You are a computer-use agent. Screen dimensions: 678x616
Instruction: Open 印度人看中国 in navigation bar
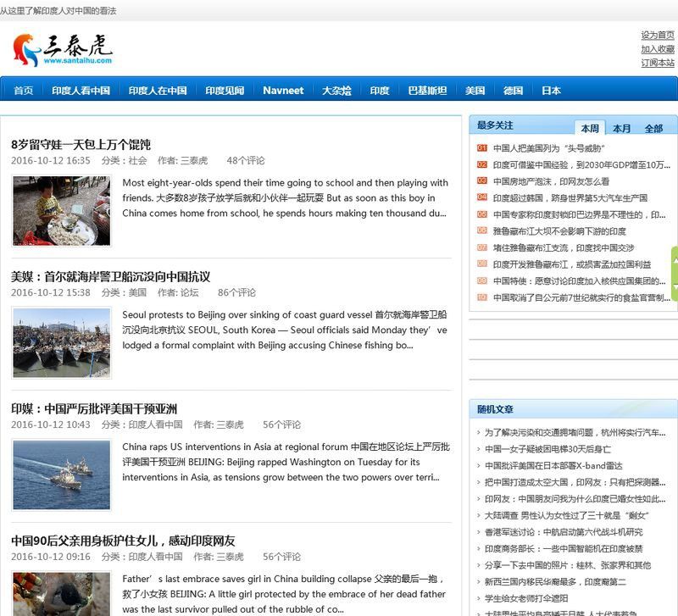click(81, 91)
